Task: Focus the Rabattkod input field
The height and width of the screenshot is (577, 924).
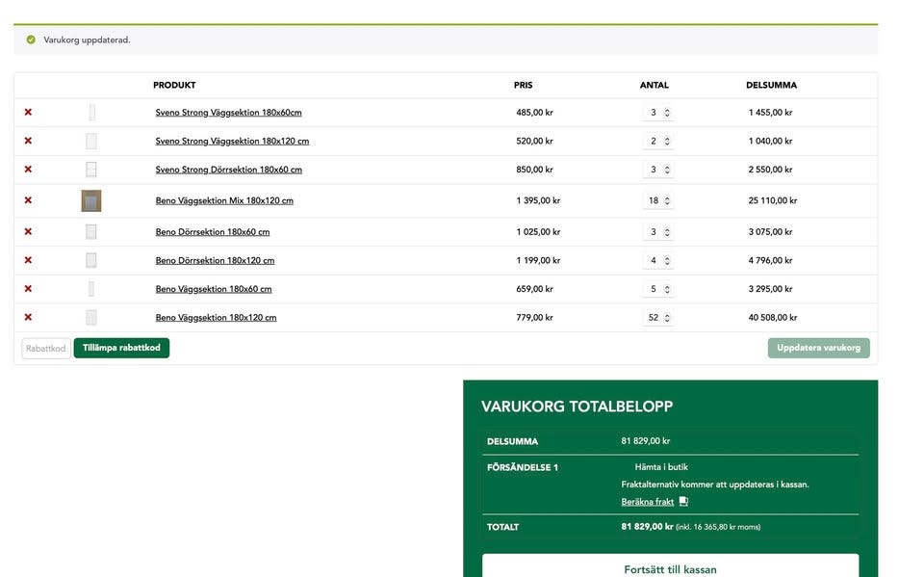Action: pos(46,348)
